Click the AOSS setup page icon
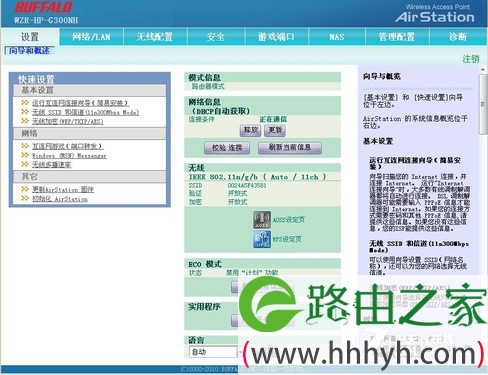 (262, 220)
